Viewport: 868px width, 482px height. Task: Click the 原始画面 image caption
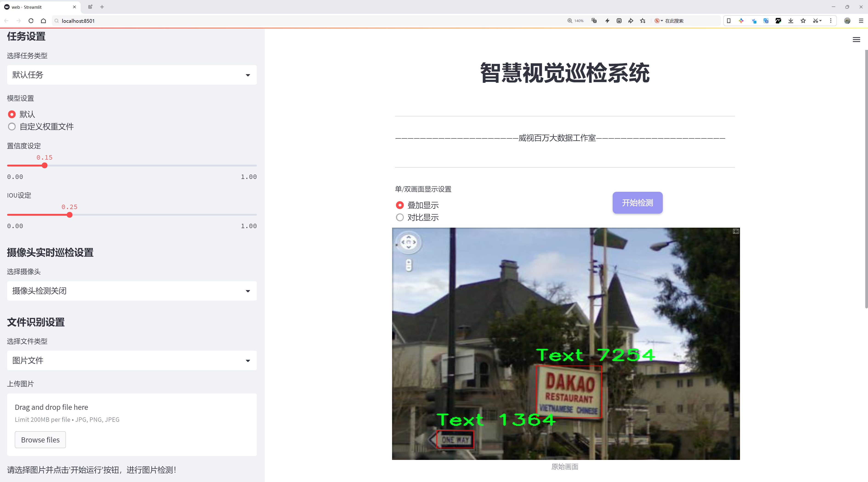565,467
